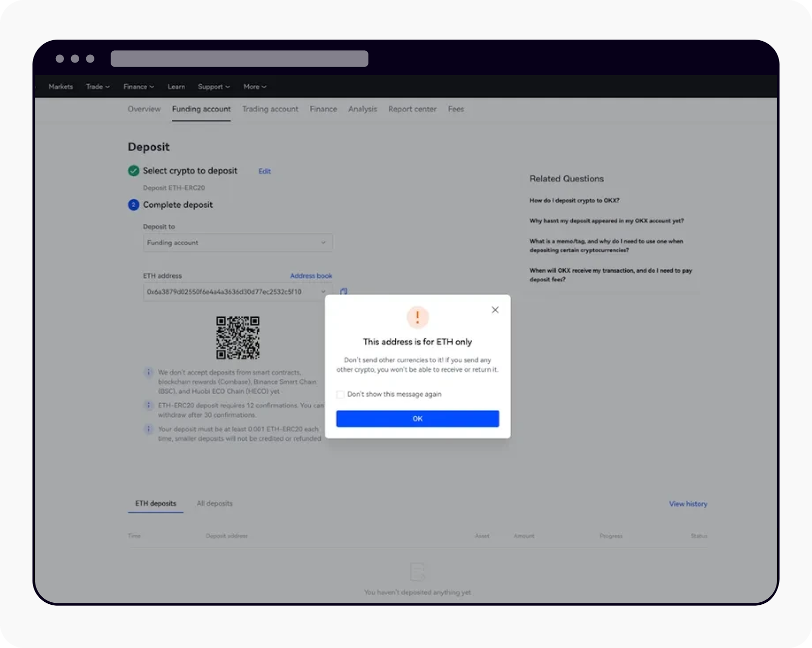Open the Report center tab
Screen dimensions: 812x648
coord(413,109)
